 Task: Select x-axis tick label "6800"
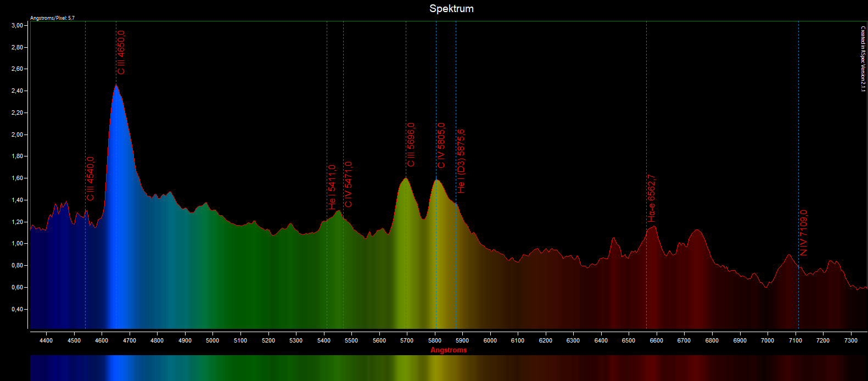[712, 340]
